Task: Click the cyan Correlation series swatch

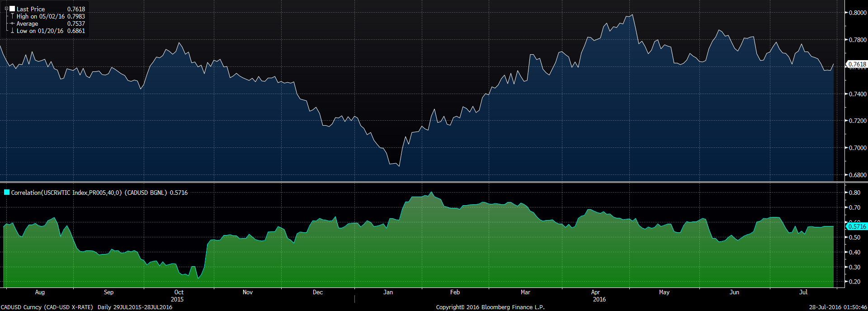Action: (x=7, y=193)
